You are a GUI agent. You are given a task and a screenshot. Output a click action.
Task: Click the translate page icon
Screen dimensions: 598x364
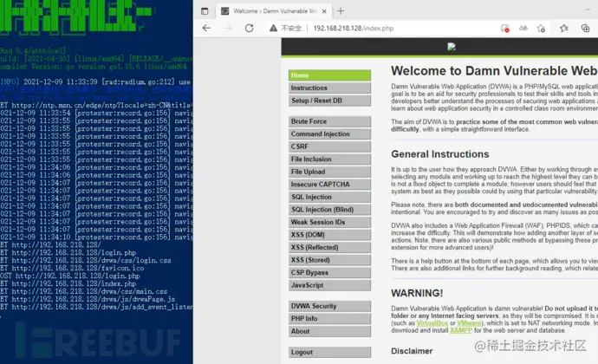coord(523,28)
